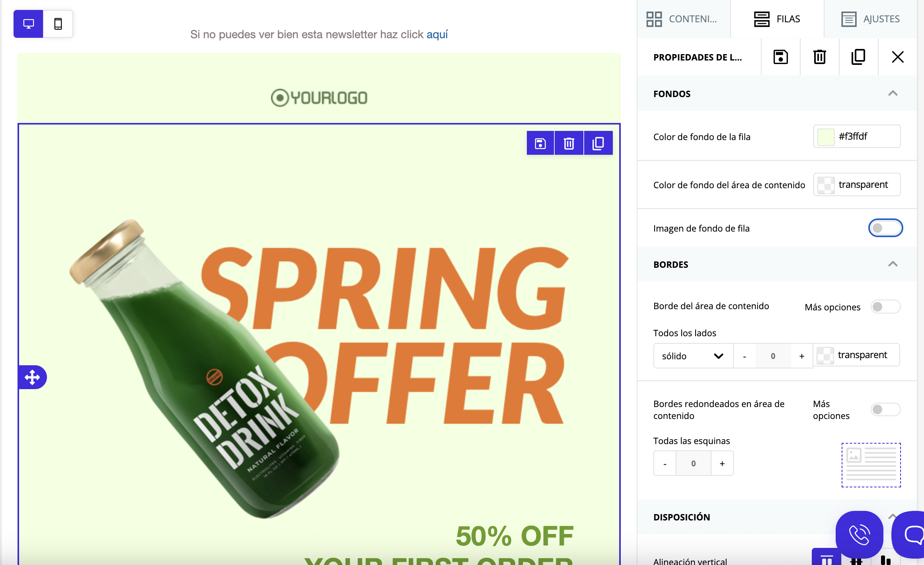Open the FILAS tab
924x565 pixels.
777,19
